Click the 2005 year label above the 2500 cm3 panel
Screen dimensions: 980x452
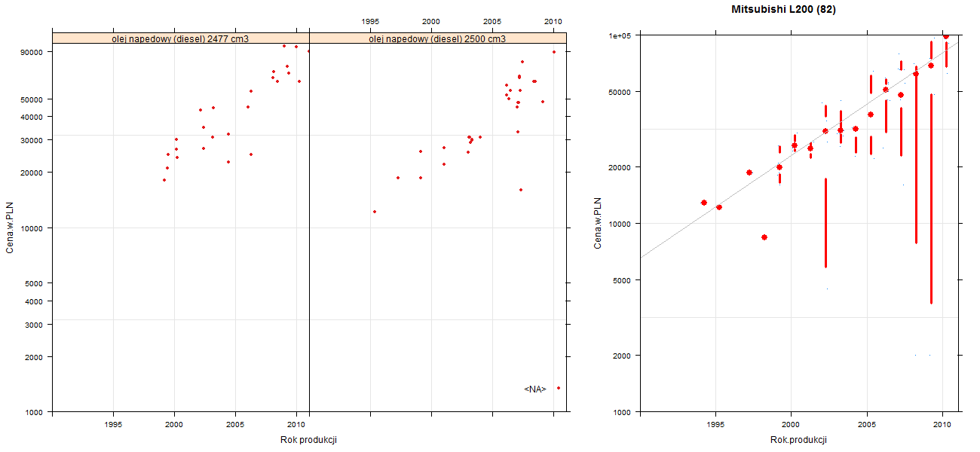pos(492,21)
